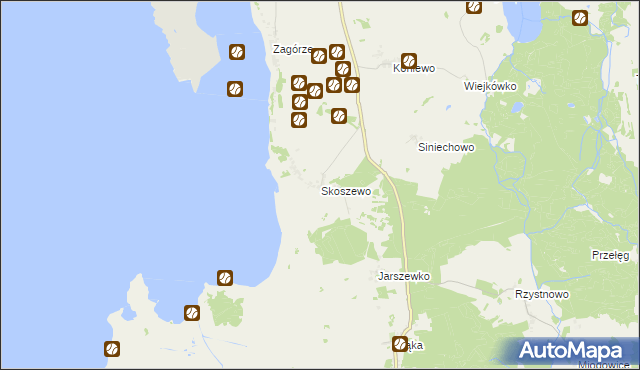Select the marker right of Zagórze label
Image resolution: width=640 pixels, height=370 pixels.
click(x=319, y=56)
